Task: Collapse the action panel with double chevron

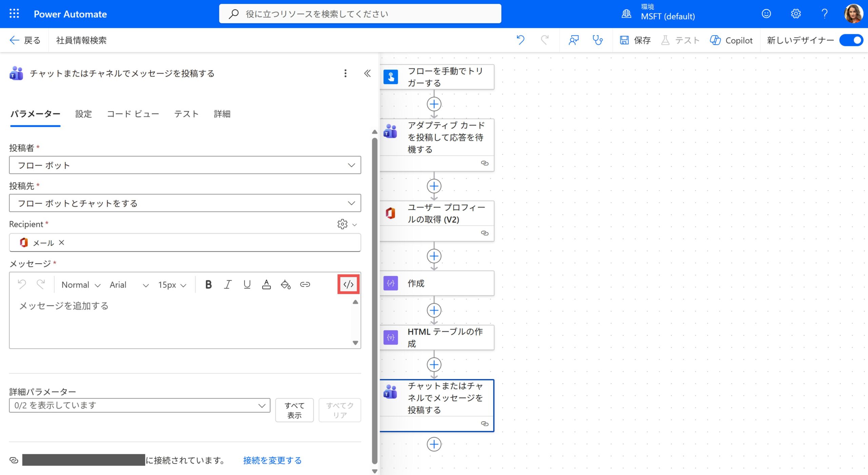Action: click(x=367, y=73)
